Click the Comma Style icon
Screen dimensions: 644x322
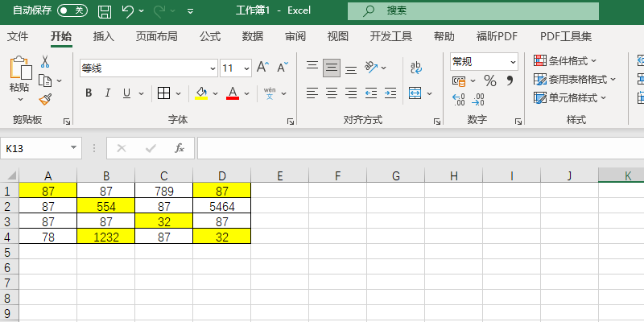point(510,80)
